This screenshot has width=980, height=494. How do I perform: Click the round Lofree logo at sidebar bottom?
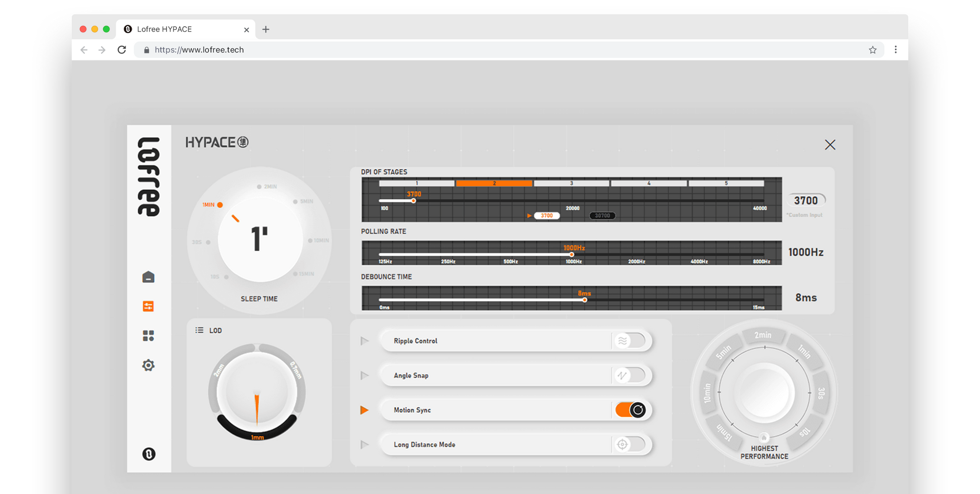tap(148, 454)
